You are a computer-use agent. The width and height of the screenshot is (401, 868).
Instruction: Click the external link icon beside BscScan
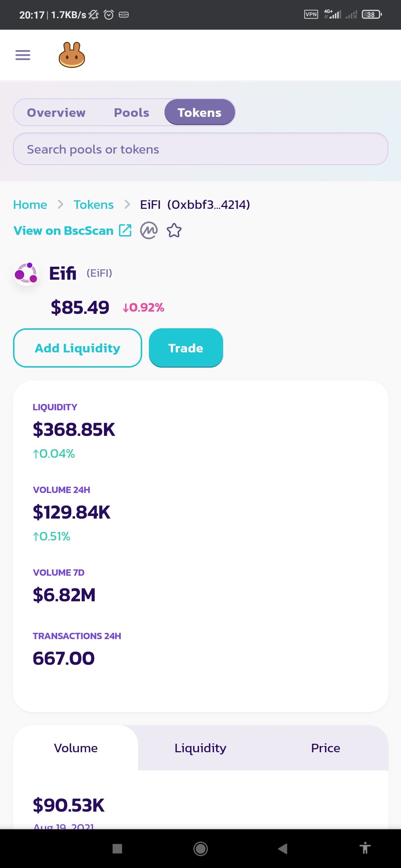pyautogui.click(x=125, y=230)
